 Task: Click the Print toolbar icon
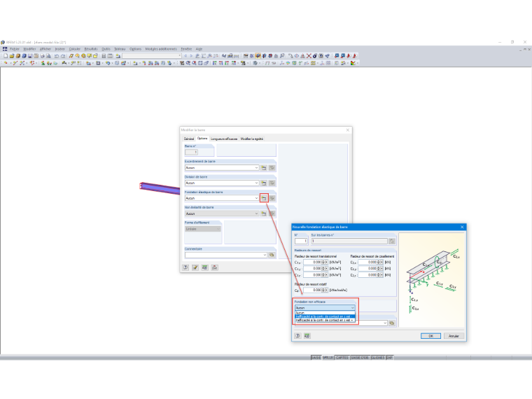point(42,55)
